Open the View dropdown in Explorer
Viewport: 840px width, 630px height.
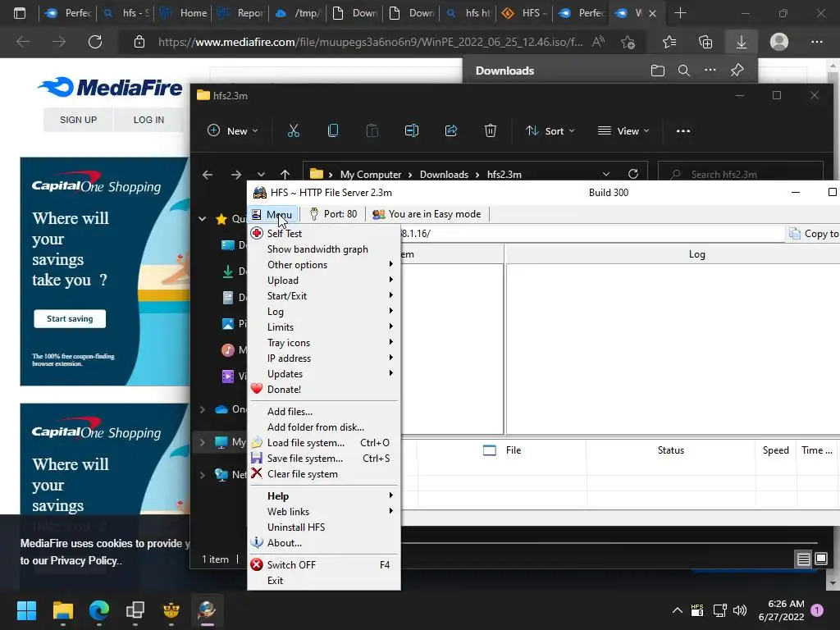point(623,130)
